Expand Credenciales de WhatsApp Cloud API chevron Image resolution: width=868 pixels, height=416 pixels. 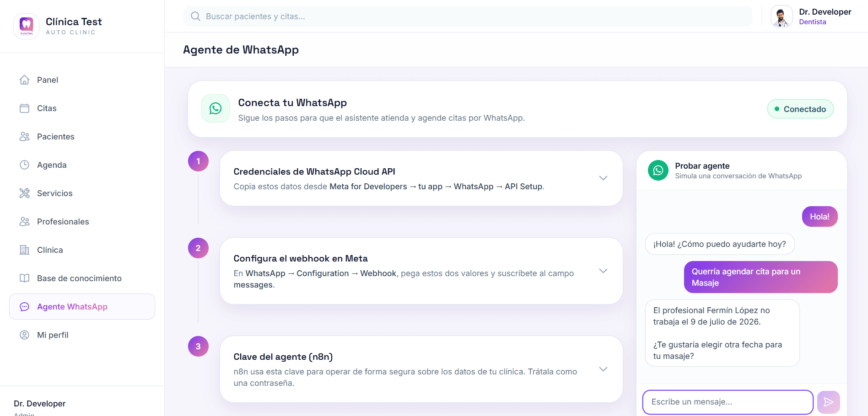[603, 178]
